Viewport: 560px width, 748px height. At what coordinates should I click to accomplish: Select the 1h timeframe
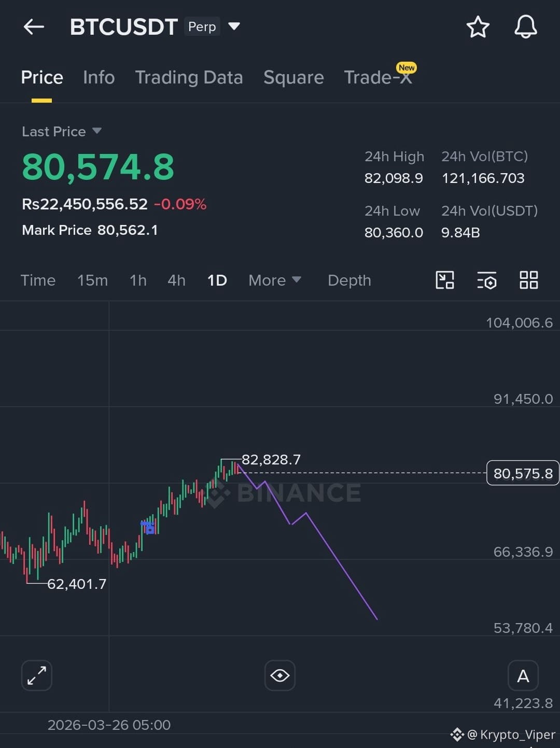(x=138, y=280)
